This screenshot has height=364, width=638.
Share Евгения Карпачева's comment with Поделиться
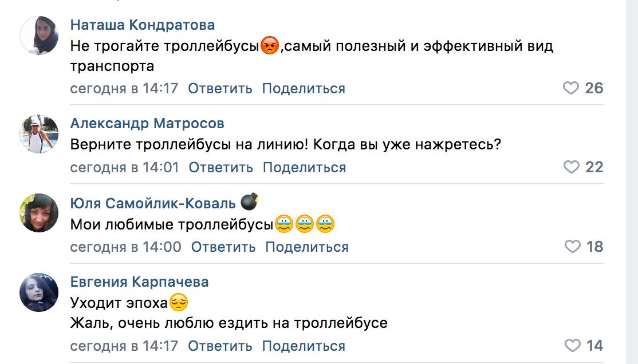click(x=304, y=346)
